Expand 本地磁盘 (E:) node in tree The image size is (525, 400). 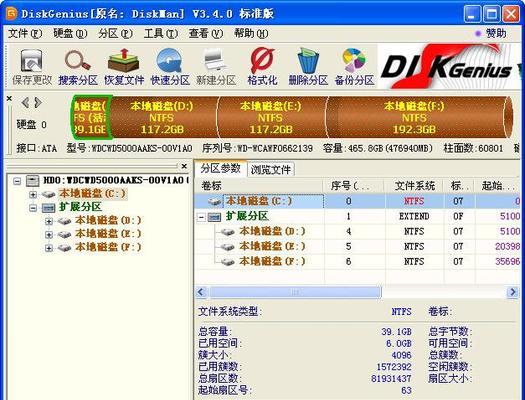click(49, 235)
